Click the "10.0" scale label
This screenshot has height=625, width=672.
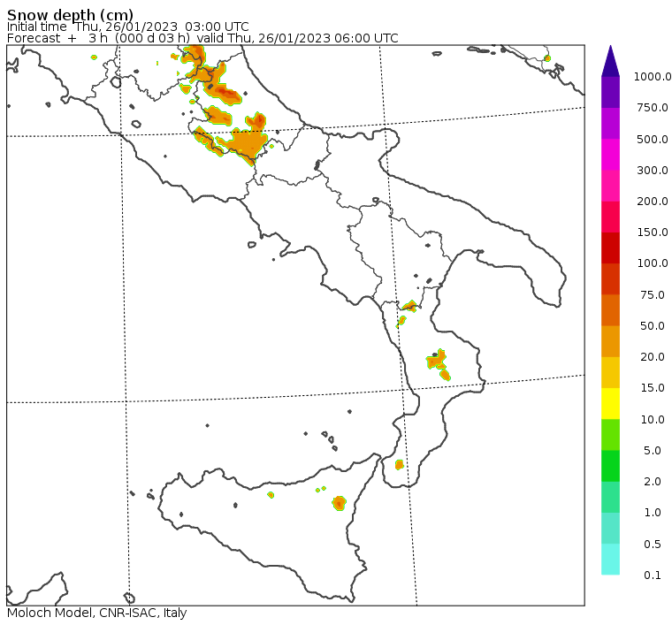[653, 419]
